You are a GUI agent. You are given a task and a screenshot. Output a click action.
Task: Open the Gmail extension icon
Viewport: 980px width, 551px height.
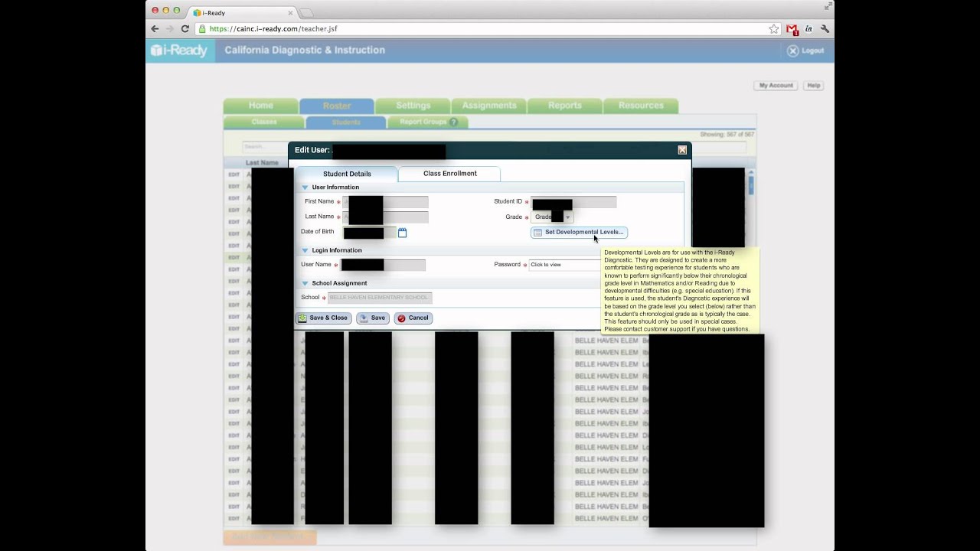792,29
